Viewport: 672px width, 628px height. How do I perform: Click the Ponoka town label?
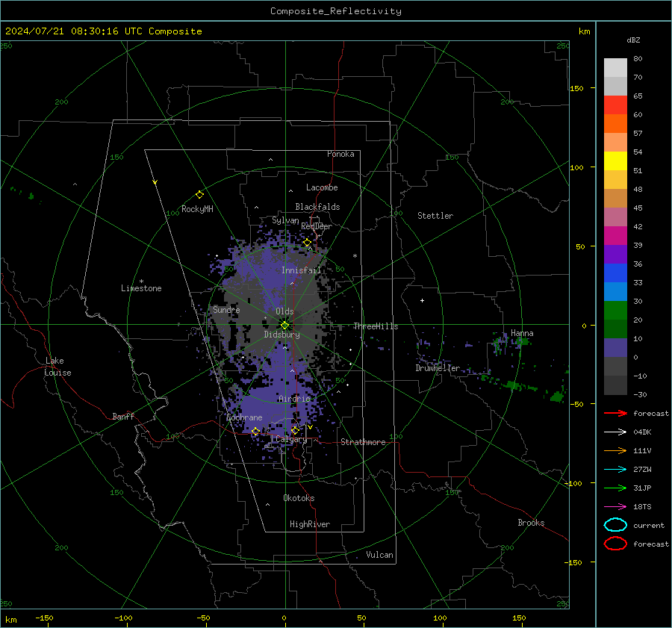340,154
